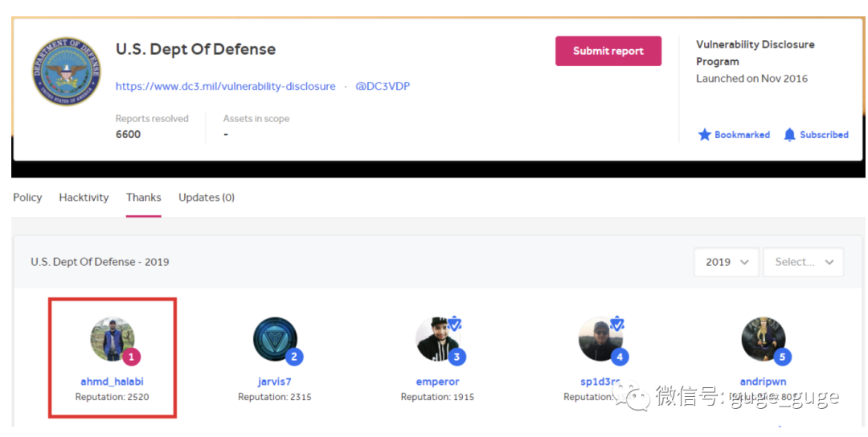Click the rank 5 badge on andripwn
This screenshot has width=868, height=437.
782,357
